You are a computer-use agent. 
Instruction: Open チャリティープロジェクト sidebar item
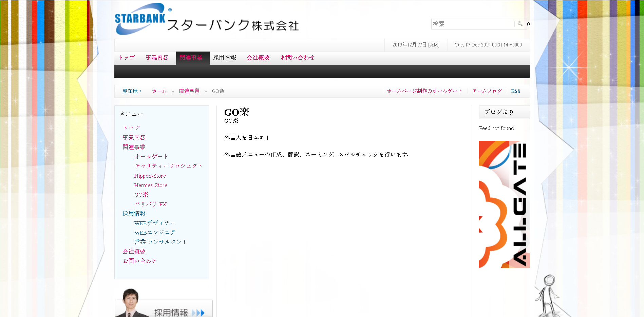168,166
